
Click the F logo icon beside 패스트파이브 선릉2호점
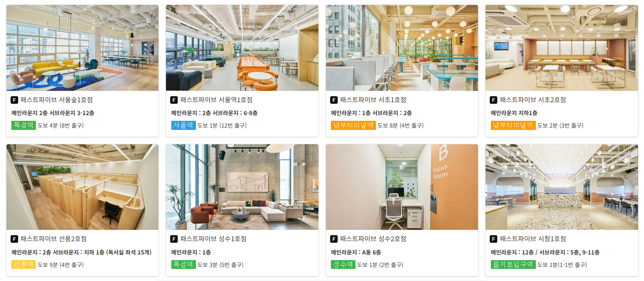tap(14, 239)
